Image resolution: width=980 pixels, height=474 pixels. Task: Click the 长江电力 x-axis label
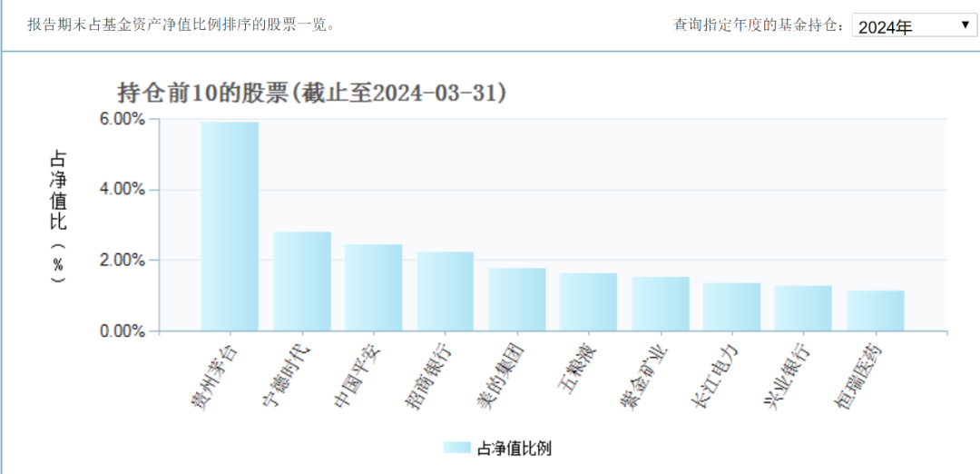pos(717,377)
